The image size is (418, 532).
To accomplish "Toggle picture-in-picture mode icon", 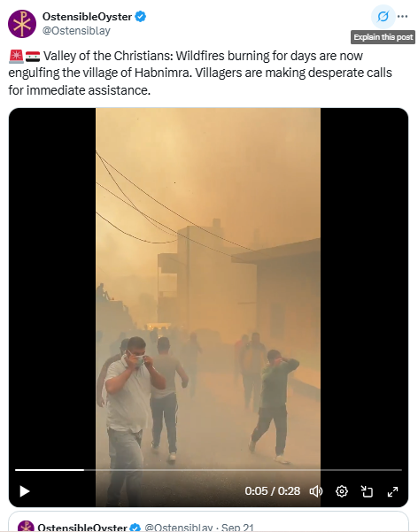I will coord(367,491).
